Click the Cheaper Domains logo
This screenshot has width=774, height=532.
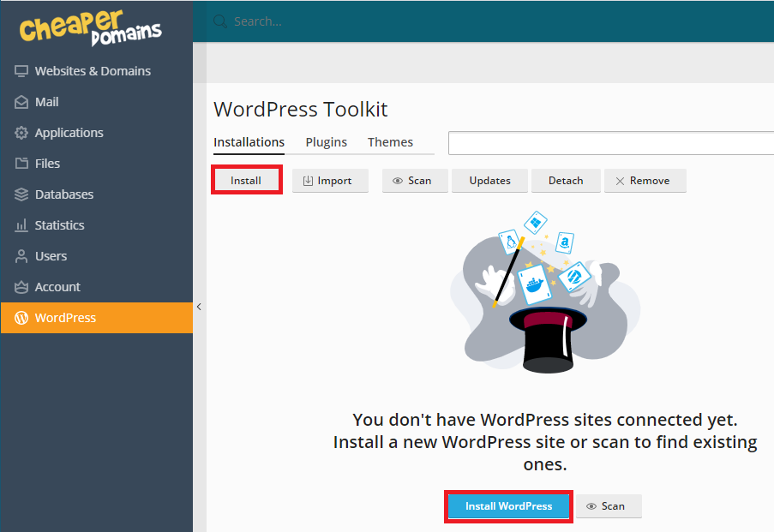click(90, 27)
